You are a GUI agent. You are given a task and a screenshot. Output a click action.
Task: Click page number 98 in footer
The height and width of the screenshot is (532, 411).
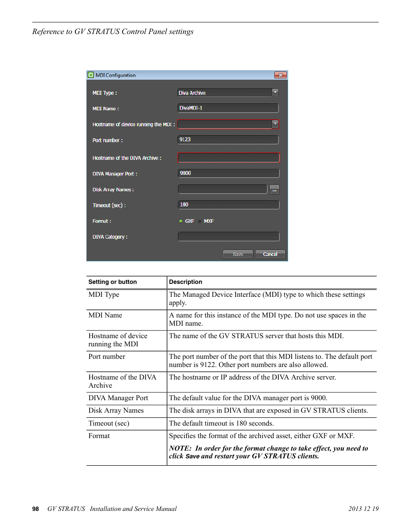(x=35, y=509)
